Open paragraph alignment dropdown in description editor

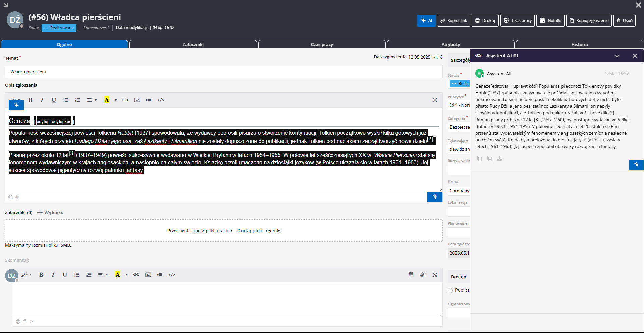(92, 100)
